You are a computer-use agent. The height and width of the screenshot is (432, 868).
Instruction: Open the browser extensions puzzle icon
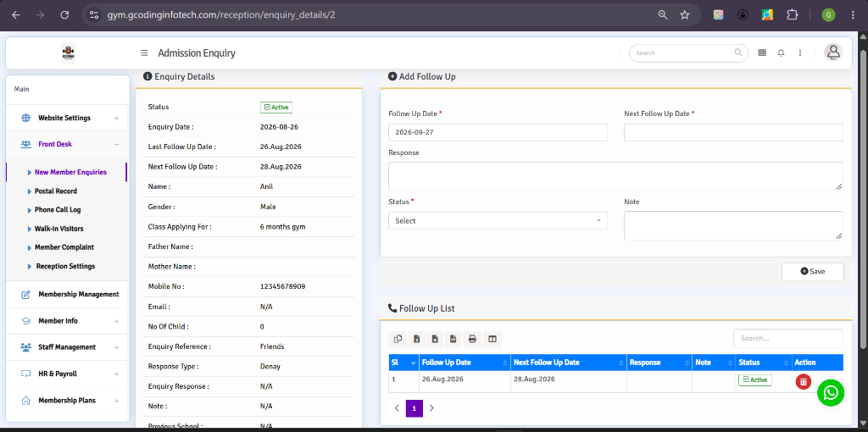(x=793, y=15)
